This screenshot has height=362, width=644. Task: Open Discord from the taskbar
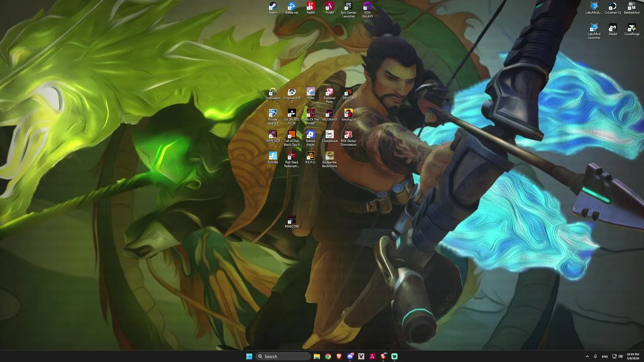pos(350,356)
